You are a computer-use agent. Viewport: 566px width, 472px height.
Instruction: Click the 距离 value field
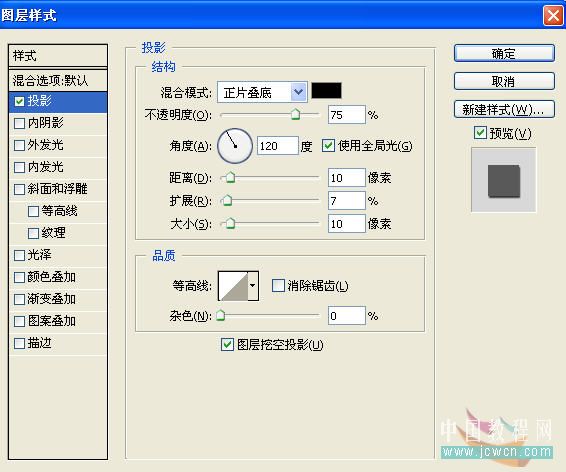pos(347,178)
